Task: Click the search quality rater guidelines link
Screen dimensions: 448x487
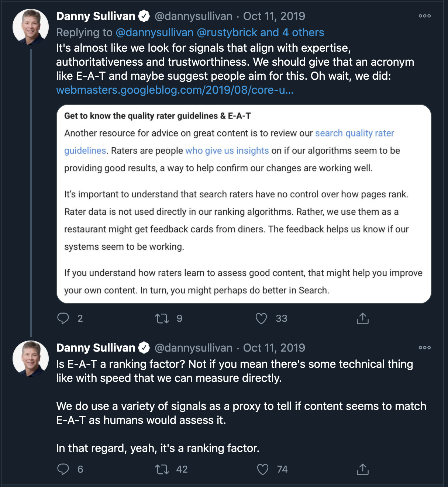Action: [x=354, y=133]
